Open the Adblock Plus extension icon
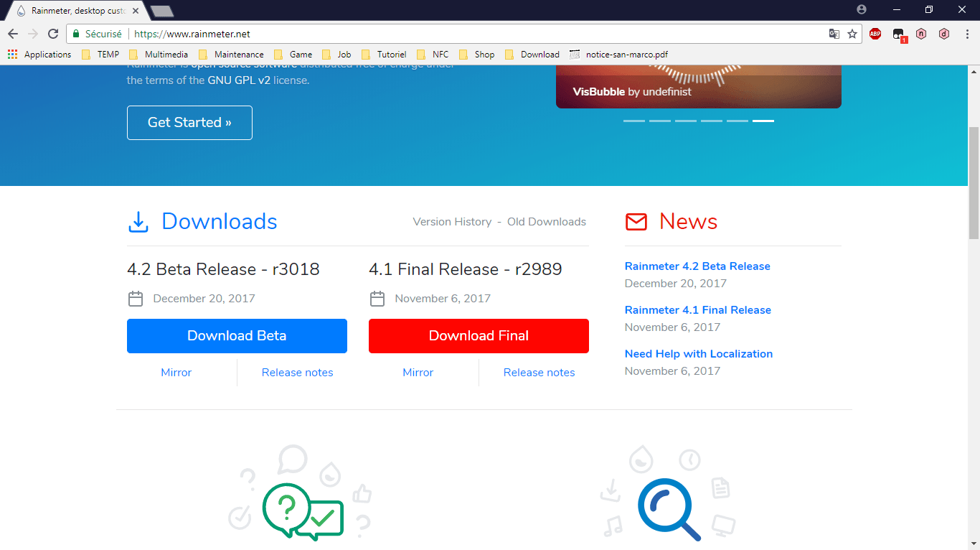This screenshot has height=550, width=980. coord(875,34)
